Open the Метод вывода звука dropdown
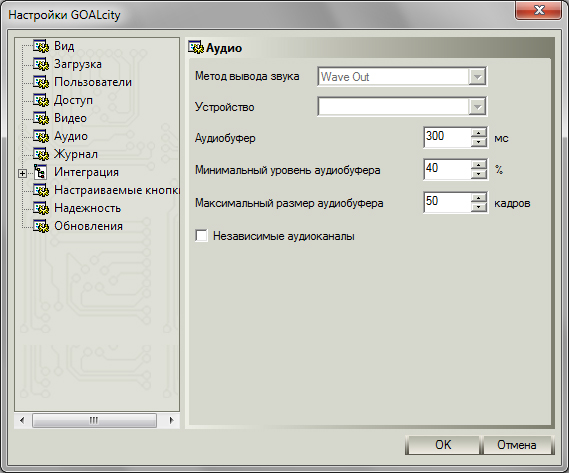 [477, 77]
